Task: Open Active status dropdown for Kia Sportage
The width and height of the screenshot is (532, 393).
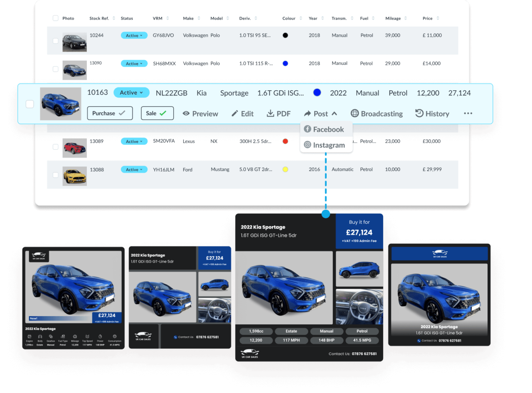Action: [x=131, y=93]
